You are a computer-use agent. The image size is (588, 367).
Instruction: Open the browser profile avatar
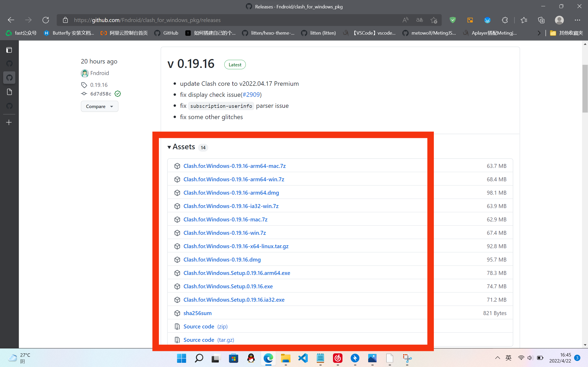tap(559, 20)
